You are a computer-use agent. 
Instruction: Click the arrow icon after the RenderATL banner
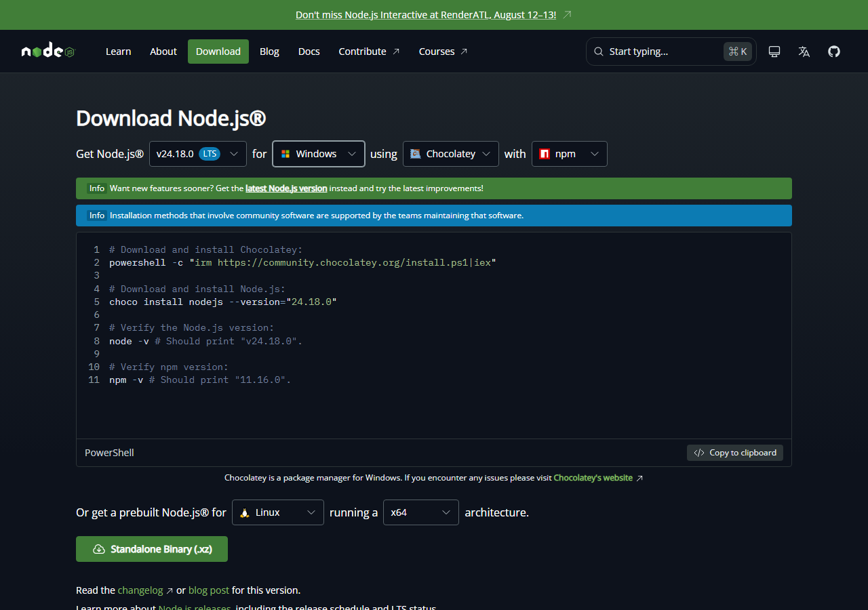click(568, 15)
